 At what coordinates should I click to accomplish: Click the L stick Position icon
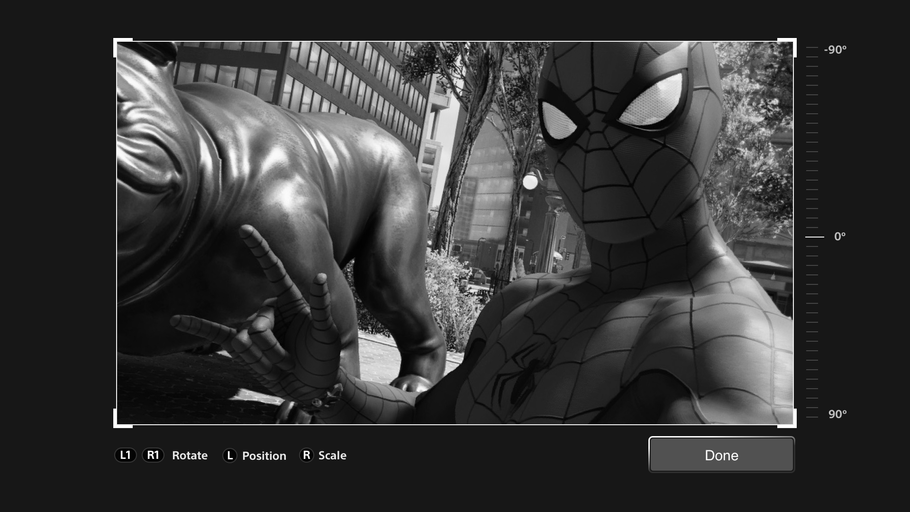click(x=229, y=456)
